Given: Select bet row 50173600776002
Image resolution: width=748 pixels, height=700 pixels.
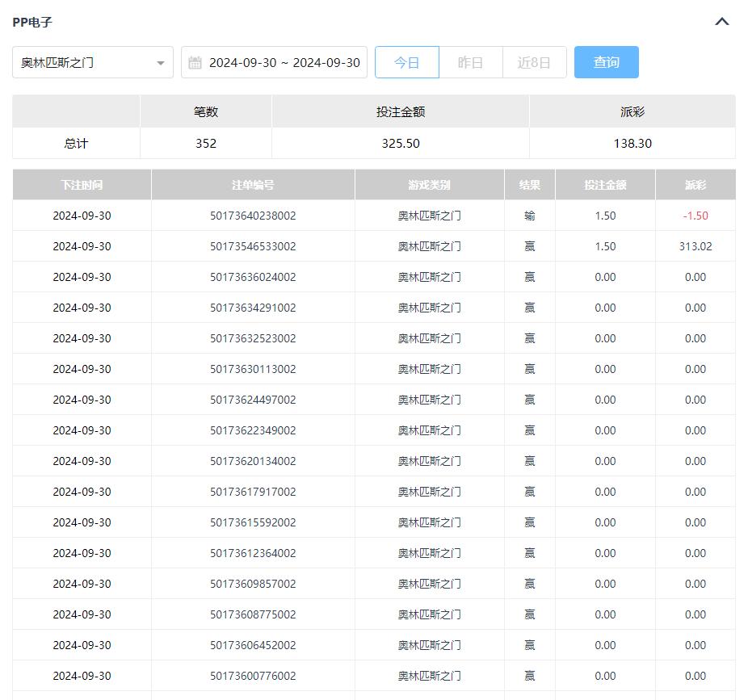Looking at the screenshot, I should (253, 676).
